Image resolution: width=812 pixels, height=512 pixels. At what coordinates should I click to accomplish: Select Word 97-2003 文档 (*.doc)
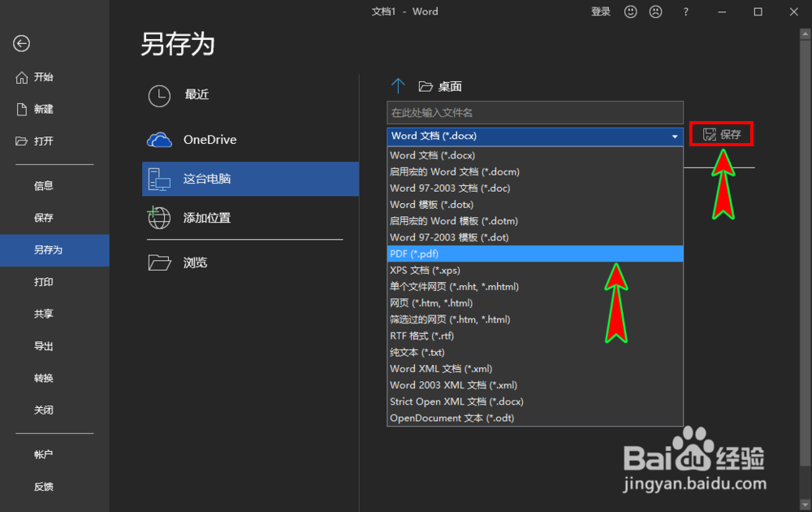pyautogui.click(x=535, y=188)
